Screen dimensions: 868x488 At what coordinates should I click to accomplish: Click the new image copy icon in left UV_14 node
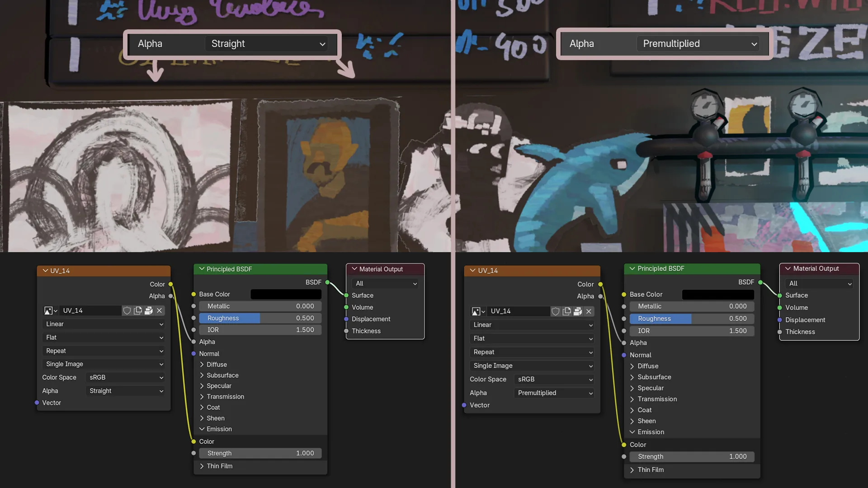138,310
